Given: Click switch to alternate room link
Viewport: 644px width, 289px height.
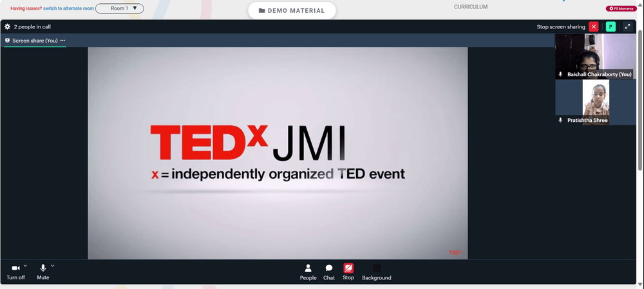Looking at the screenshot, I should [x=68, y=8].
